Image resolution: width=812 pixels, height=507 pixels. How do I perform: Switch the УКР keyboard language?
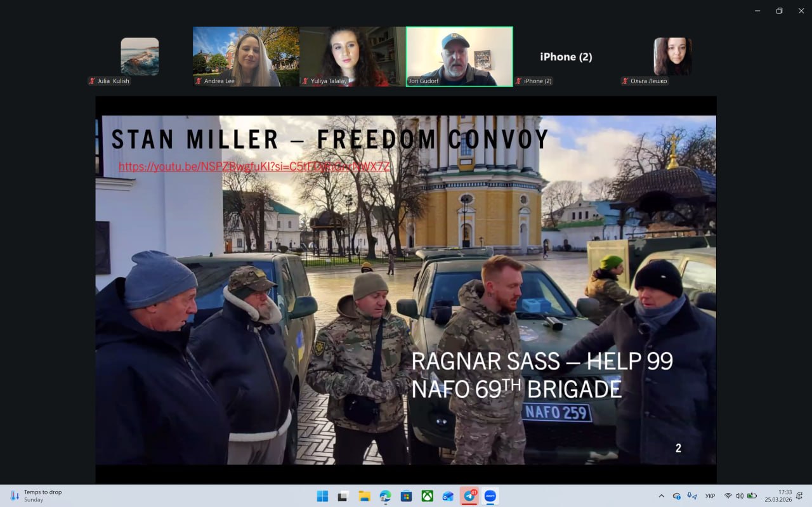pos(710,496)
